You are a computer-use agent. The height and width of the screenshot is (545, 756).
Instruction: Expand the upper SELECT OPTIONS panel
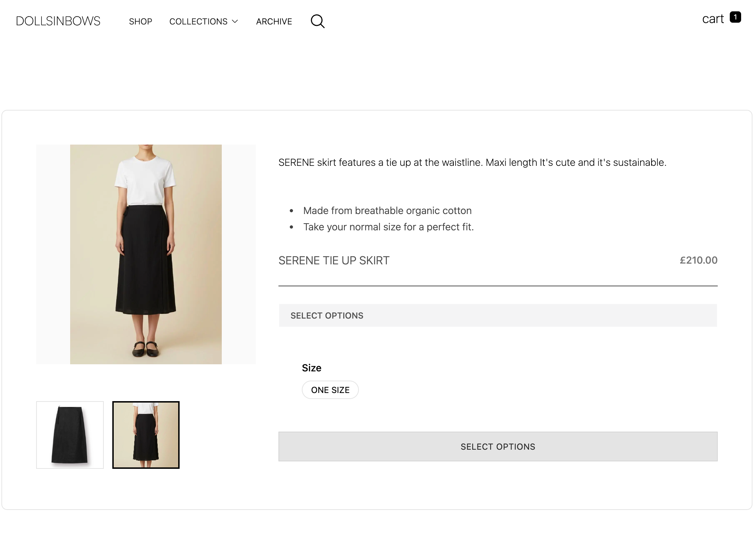point(497,315)
